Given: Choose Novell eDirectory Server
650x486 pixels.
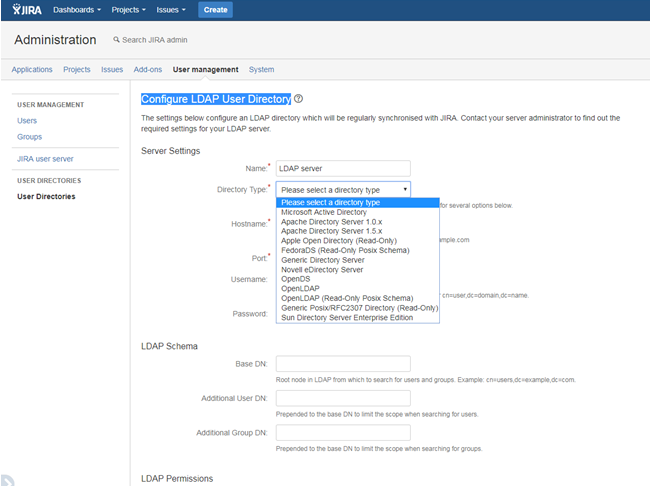Looking at the screenshot, I should pyautogui.click(x=358, y=270).
